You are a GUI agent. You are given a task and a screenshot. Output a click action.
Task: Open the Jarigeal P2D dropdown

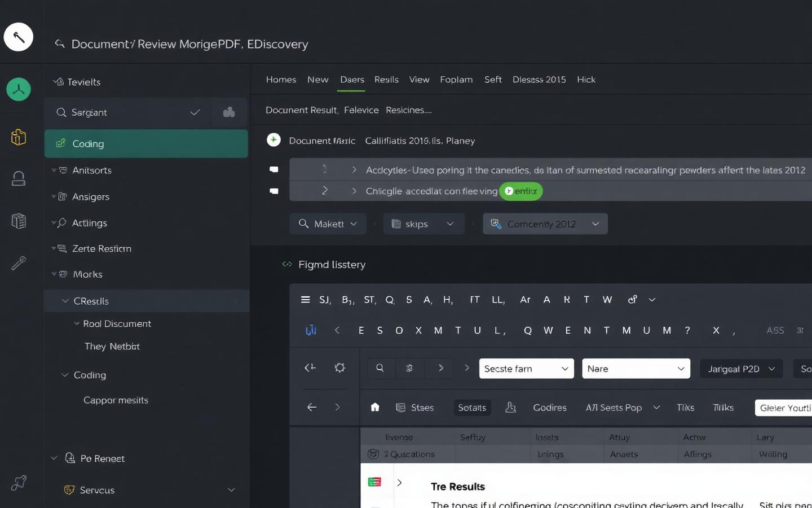click(x=742, y=369)
